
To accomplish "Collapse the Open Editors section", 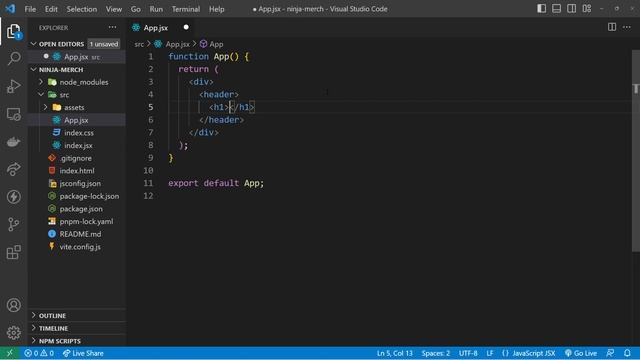I will click(x=34, y=44).
